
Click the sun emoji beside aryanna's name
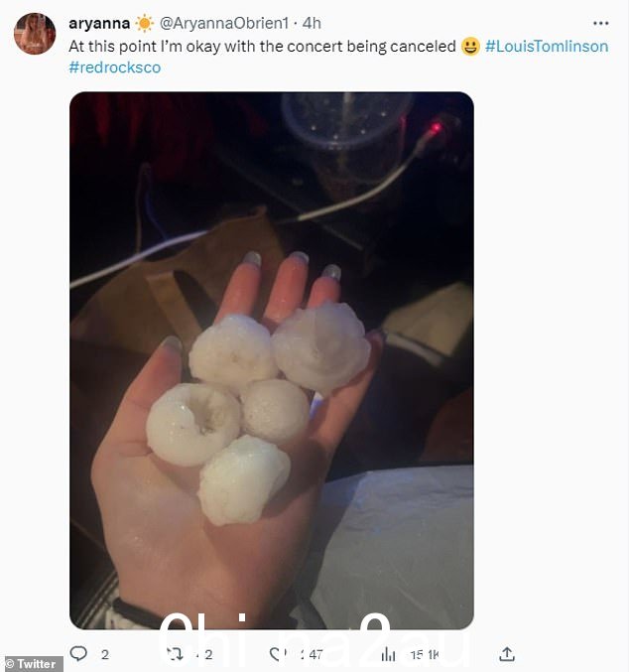[x=145, y=23]
